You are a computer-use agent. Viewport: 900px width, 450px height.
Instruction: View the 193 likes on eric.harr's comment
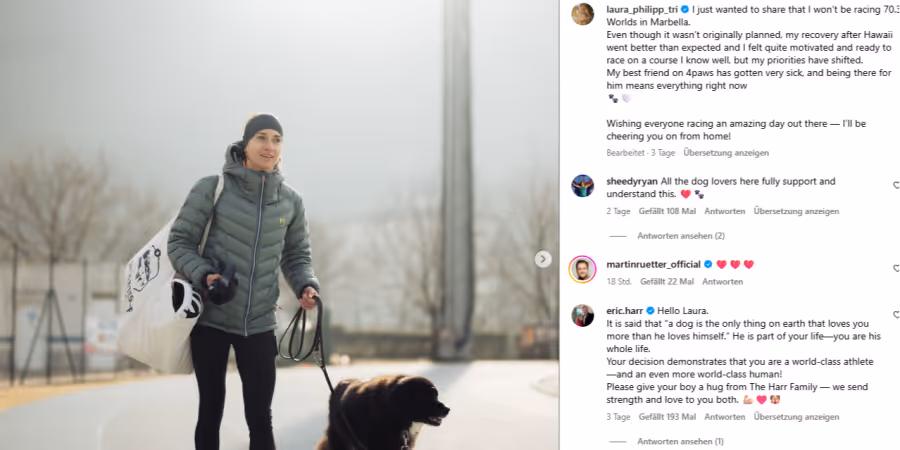(x=668, y=417)
